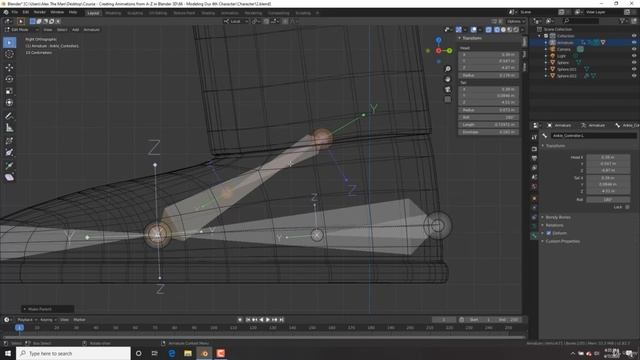Click the Blender logo menu icon

coord(6,13)
